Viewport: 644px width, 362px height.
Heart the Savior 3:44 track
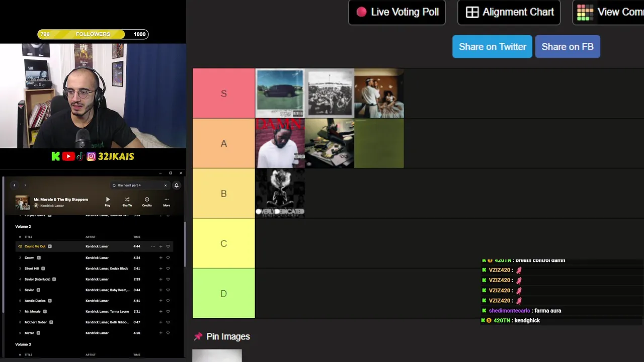pyautogui.click(x=168, y=290)
